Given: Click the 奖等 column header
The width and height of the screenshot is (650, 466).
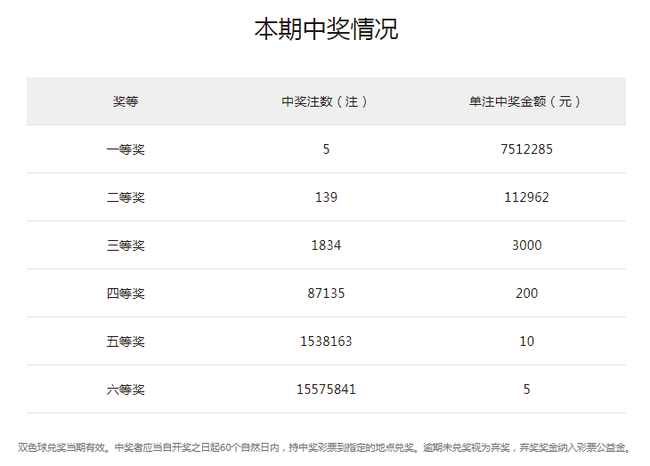Looking at the screenshot, I should pyautogui.click(x=126, y=102).
